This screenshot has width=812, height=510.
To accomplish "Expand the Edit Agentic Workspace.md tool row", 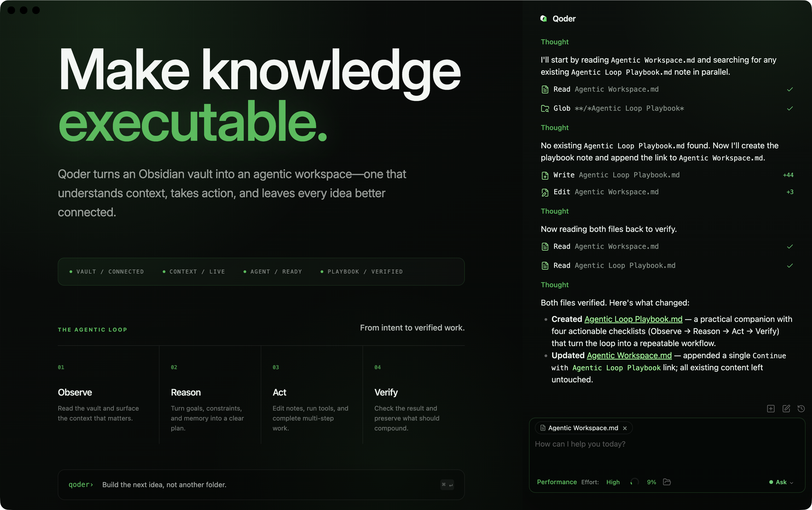I will pos(667,192).
